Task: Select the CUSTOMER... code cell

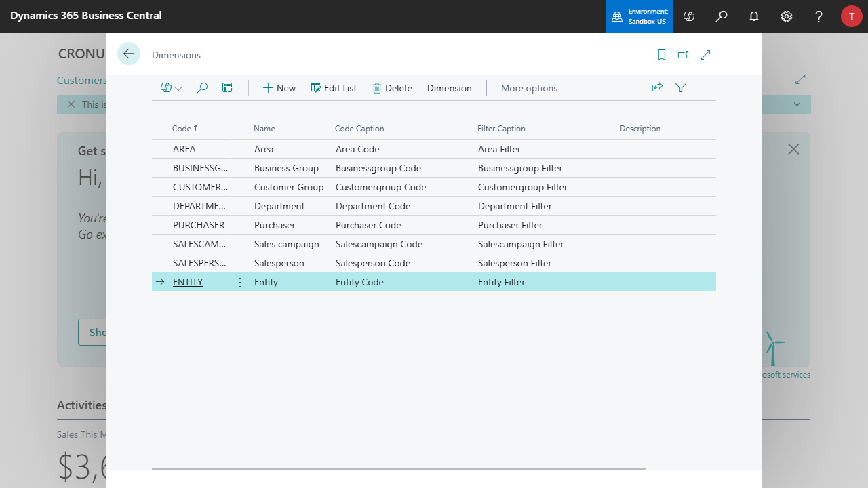Action: (x=201, y=187)
